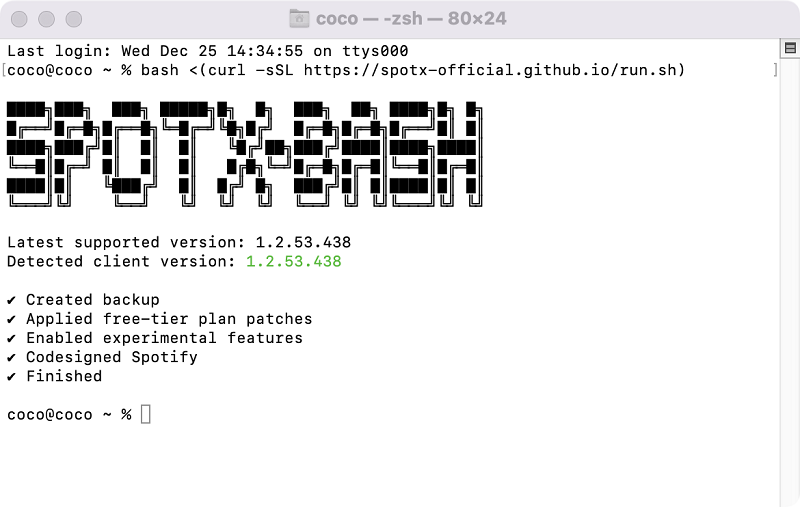This screenshot has width=800, height=507.
Task: Zoom the Terminal window to full size
Action: [74, 19]
